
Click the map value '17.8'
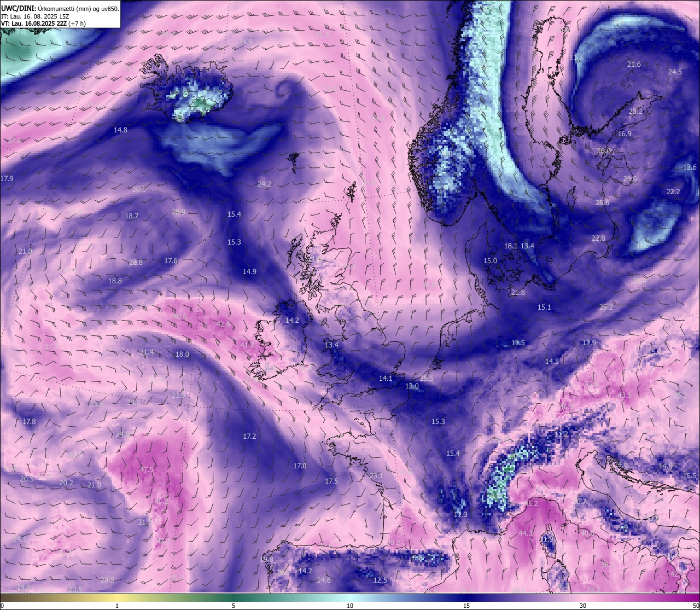tap(29, 421)
